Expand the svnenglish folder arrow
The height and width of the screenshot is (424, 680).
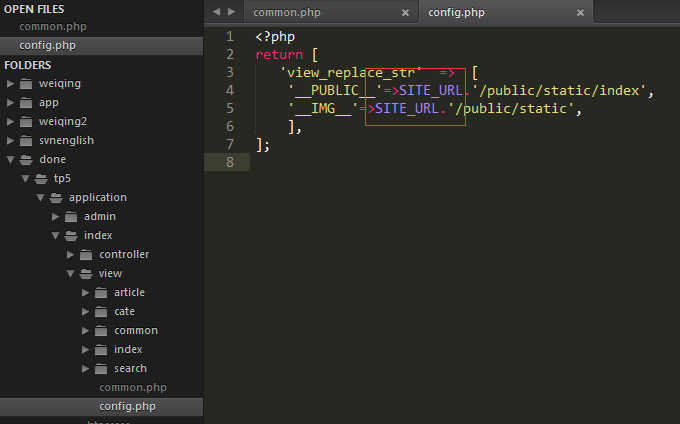pos(10,140)
